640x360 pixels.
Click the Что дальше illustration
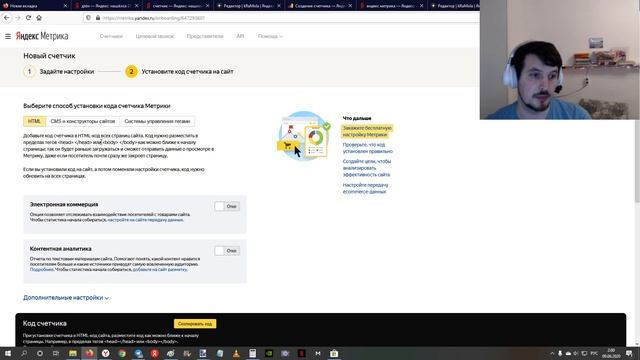coord(303,136)
